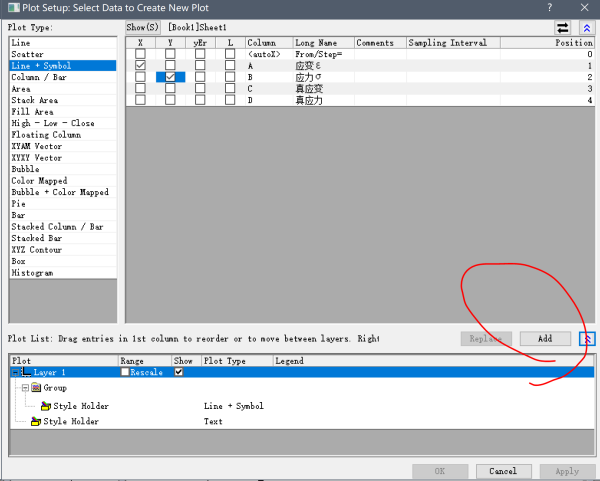
Task: Pick the High - Low - Close plot type
Action: click(x=63, y=123)
